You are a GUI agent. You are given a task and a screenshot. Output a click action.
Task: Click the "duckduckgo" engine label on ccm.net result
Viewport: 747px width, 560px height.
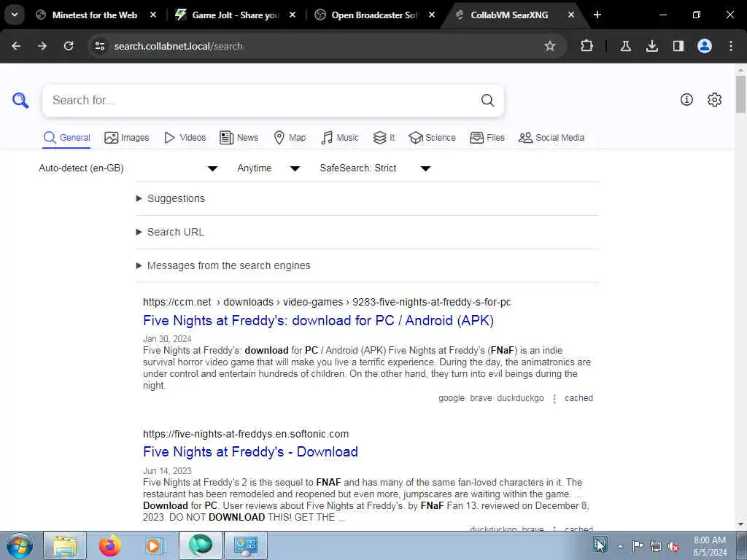tap(520, 398)
